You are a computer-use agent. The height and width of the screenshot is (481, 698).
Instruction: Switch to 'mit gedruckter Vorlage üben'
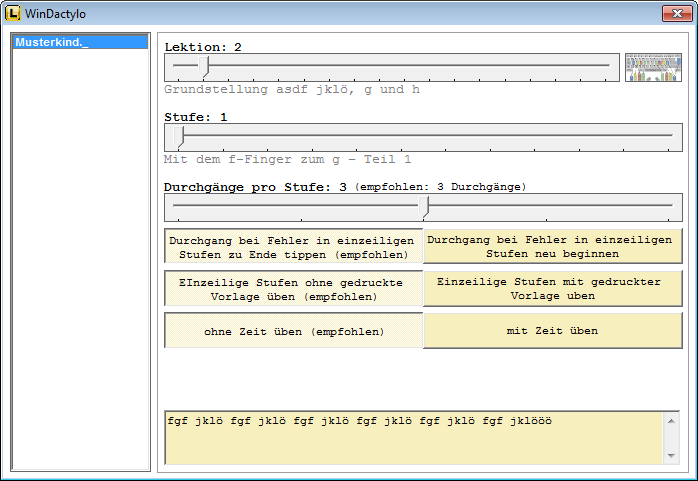552,289
